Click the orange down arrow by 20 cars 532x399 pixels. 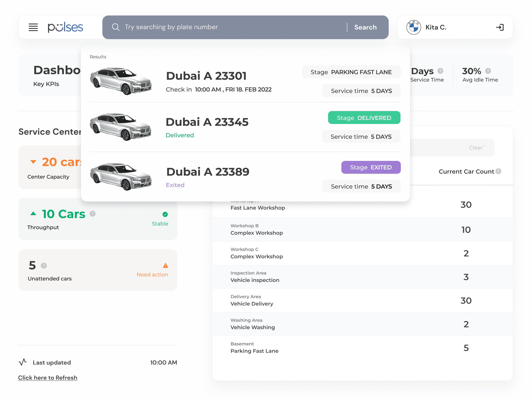click(x=33, y=162)
